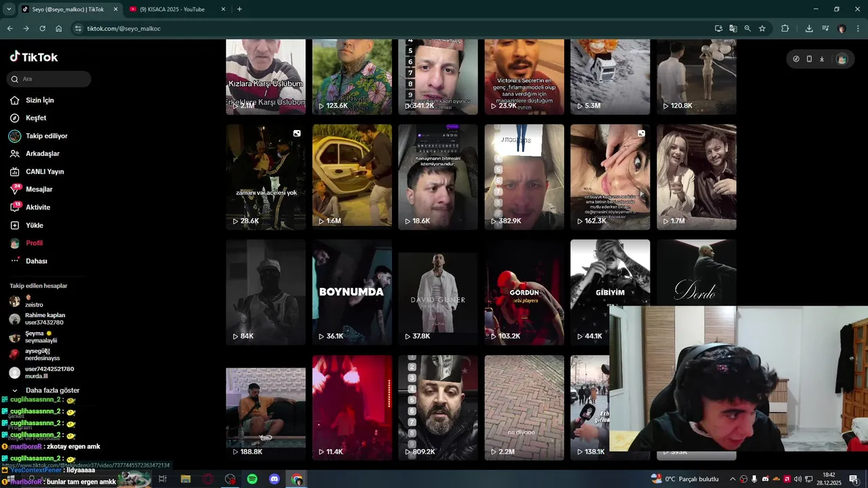The image size is (868, 488).
Task: Open video with 2.2M views
Action: click(524, 408)
